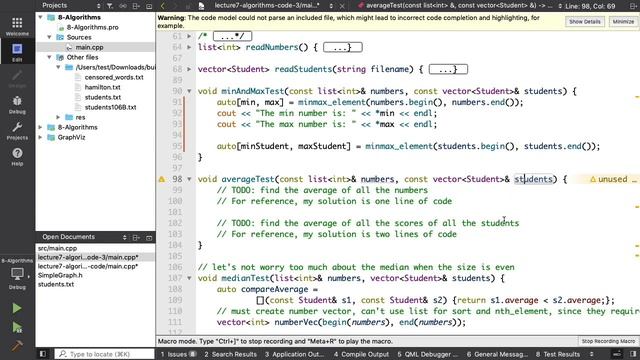The image size is (640, 360).
Task: Close the Open Documents pane
Action: (x=149, y=237)
